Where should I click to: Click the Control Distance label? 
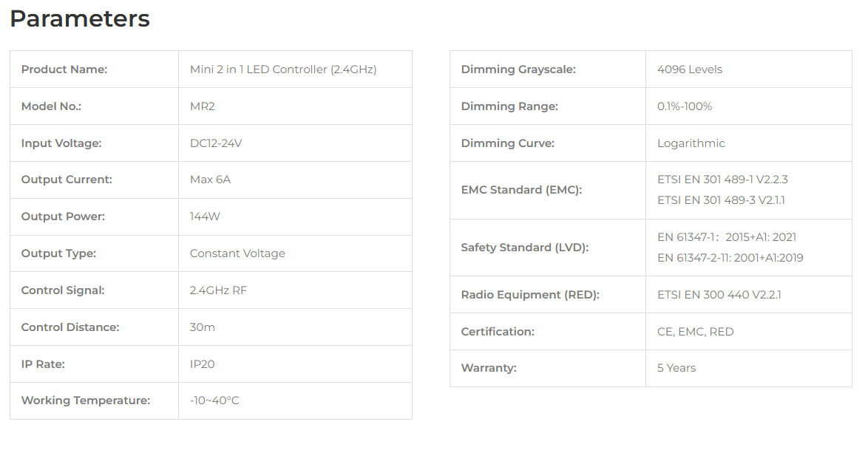pos(69,327)
